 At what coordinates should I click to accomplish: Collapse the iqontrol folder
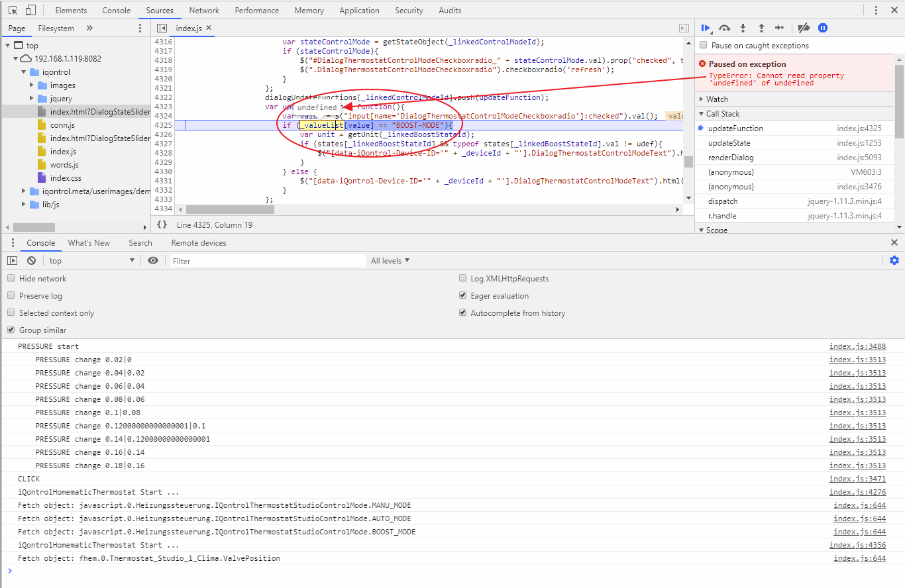point(24,72)
